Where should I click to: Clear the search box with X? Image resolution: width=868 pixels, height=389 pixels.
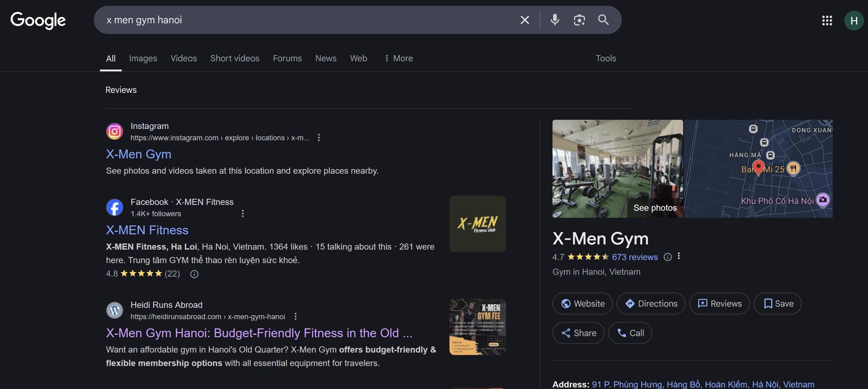[x=525, y=20]
